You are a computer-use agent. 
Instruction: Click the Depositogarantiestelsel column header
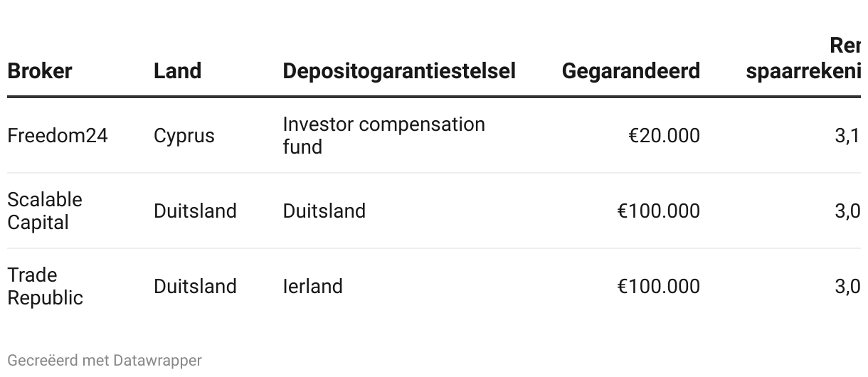click(x=398, y=71)
